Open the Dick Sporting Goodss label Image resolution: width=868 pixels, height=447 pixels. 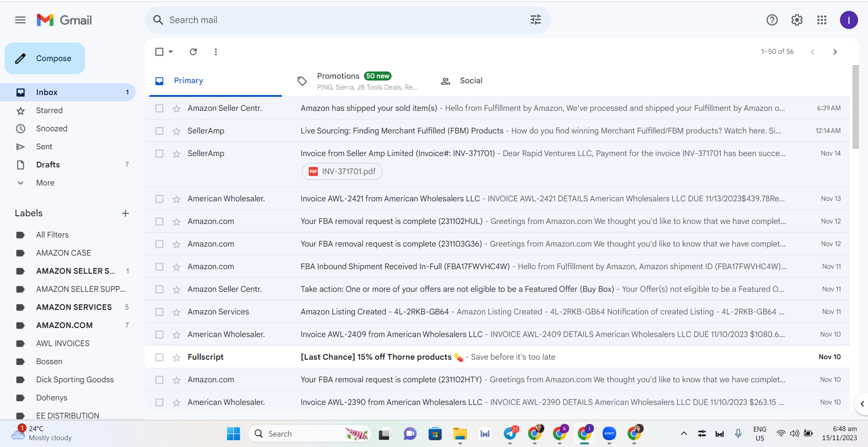tap(68, 380)
